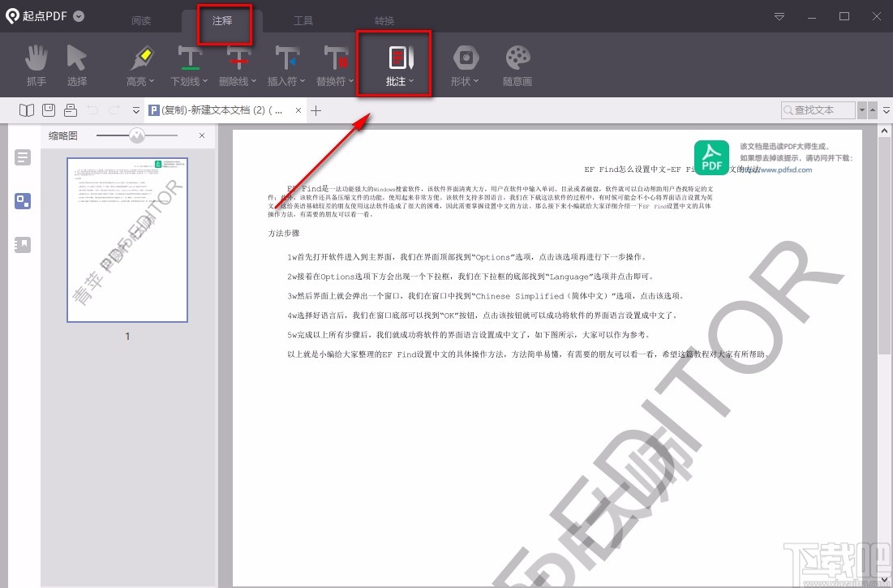Add a new document tab
The image size is (893, 588).
tap(316, 109)
